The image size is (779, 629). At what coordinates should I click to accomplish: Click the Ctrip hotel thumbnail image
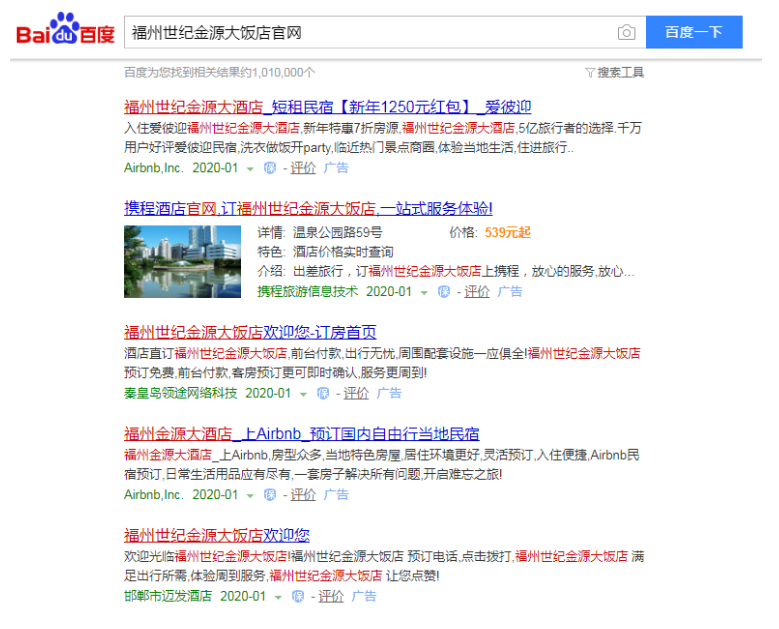click(x=182, y=261)
